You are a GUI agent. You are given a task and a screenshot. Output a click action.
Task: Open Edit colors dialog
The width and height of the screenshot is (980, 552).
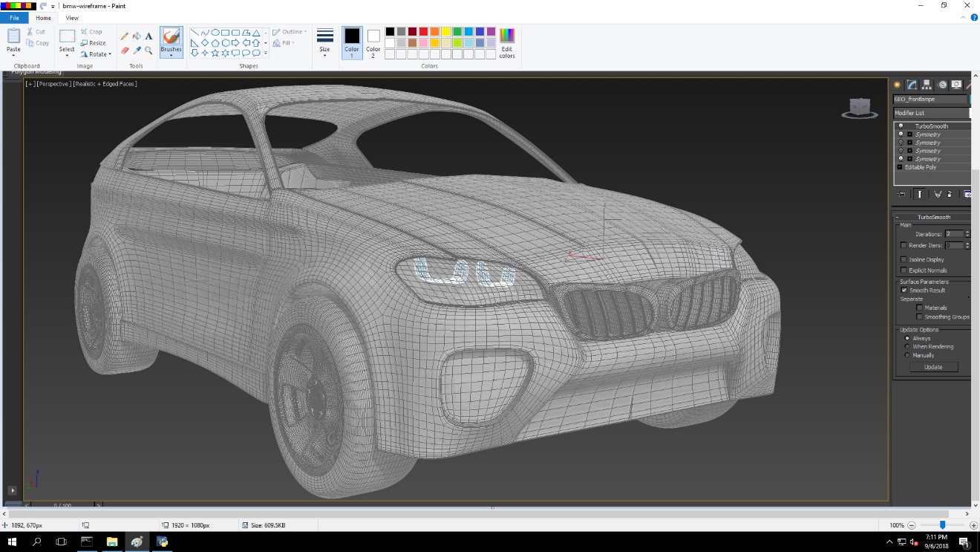click(x=507, y=43)
